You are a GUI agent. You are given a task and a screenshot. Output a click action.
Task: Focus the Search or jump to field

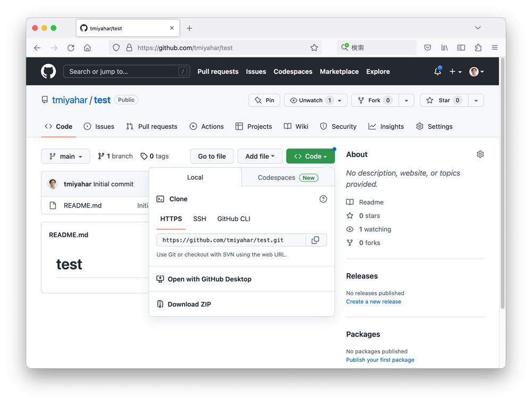point(127,72)
